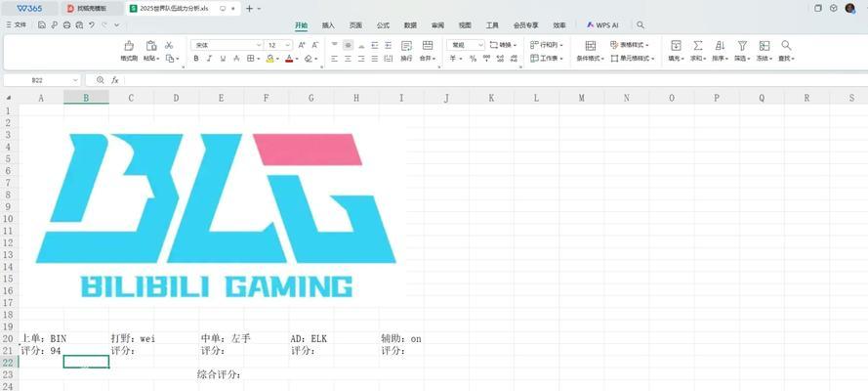Click the Sort (排序) icon
Image resolution: width=868 pixels, height=391 pixels.
coord(720,45)
